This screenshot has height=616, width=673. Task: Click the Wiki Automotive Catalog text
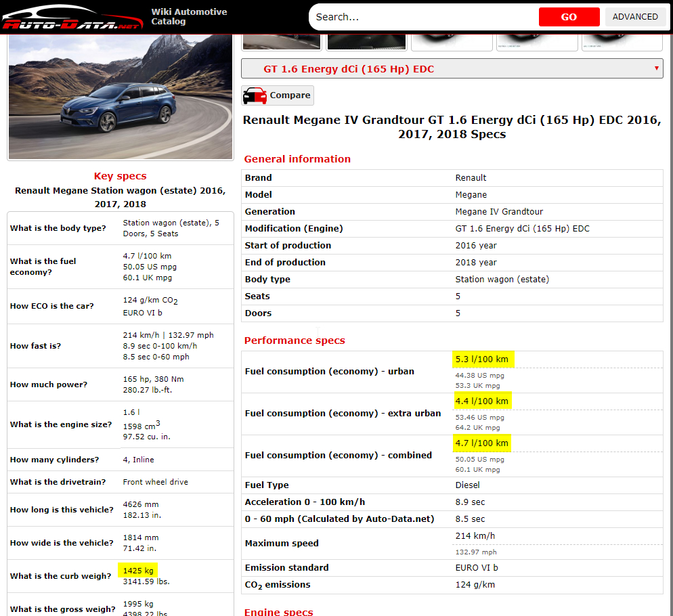pyautogui.click(x=189, y=16)
